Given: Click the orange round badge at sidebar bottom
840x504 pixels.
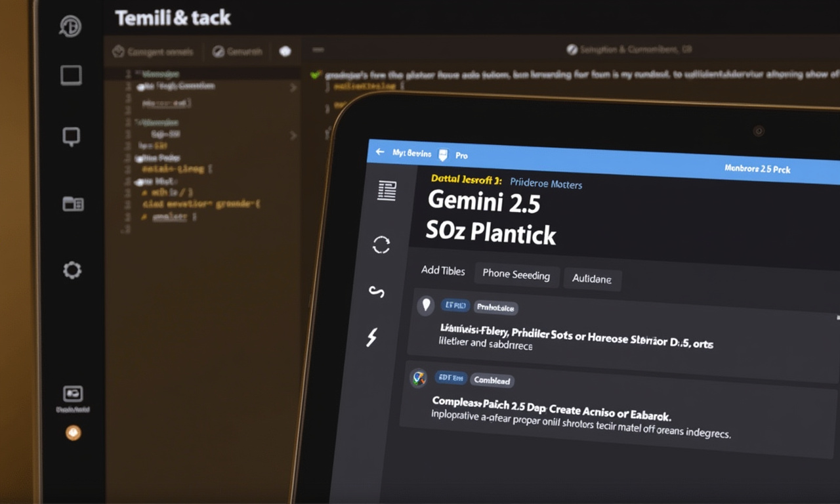Looking at the screenshot, I should [73, 433].
